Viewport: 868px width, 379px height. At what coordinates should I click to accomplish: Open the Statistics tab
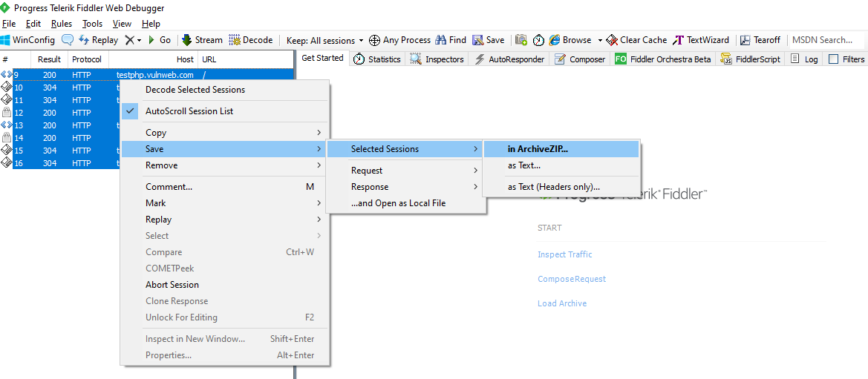click(377, 59)
